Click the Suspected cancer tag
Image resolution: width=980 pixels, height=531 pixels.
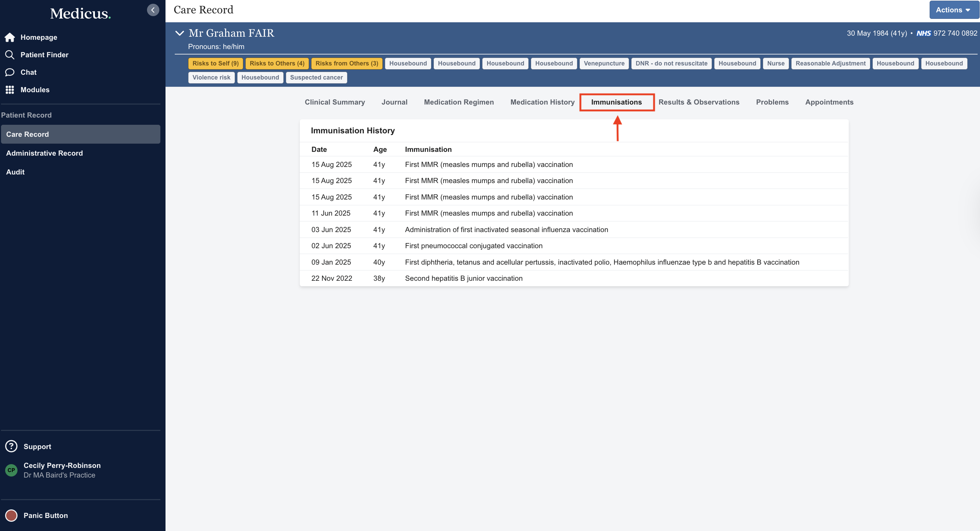[316, 78]
